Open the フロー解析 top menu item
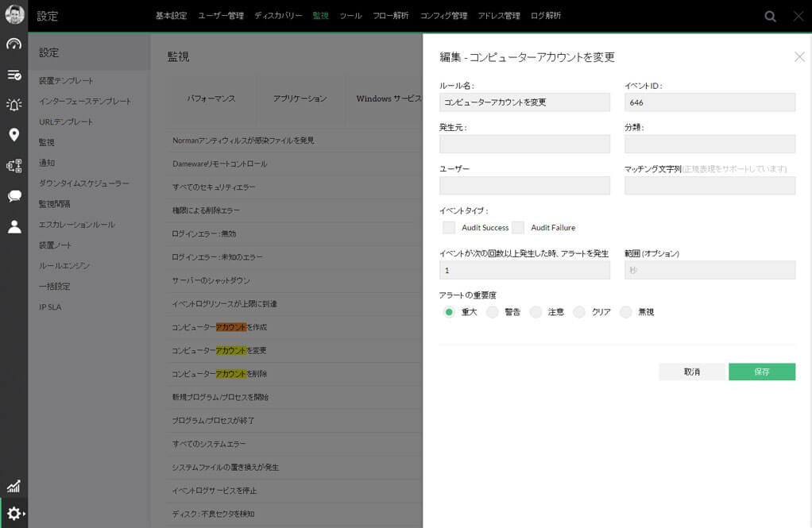This screenshot has width=812, height=528. pyautogui.click(x=390, y=16)
